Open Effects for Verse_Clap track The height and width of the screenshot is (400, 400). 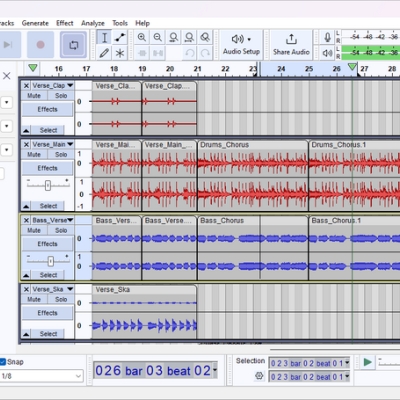click(47, 109)
